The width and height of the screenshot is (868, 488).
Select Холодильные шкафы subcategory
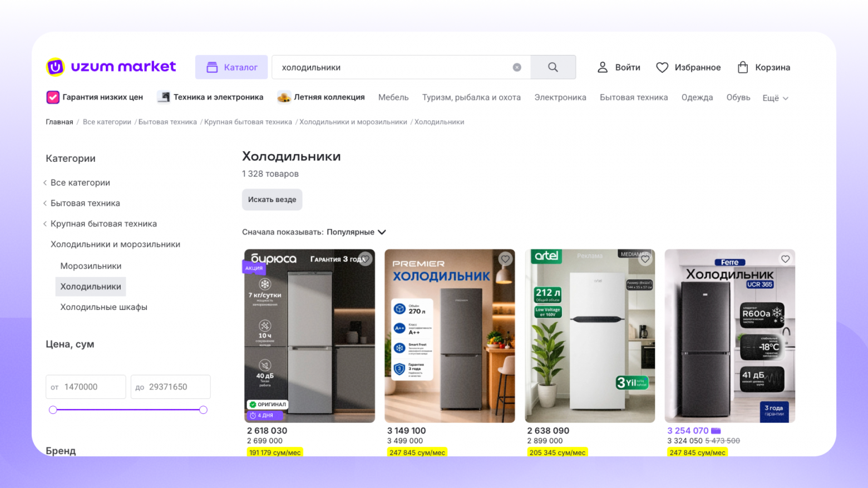103,307
